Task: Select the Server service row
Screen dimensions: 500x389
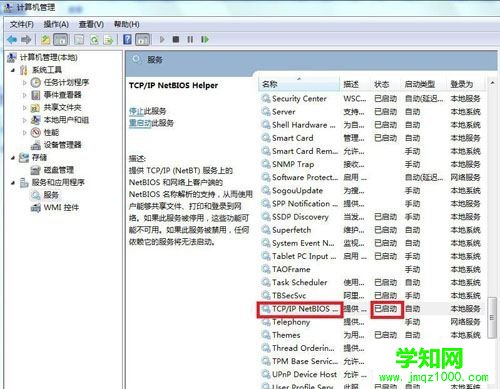Action: [371, 112]
